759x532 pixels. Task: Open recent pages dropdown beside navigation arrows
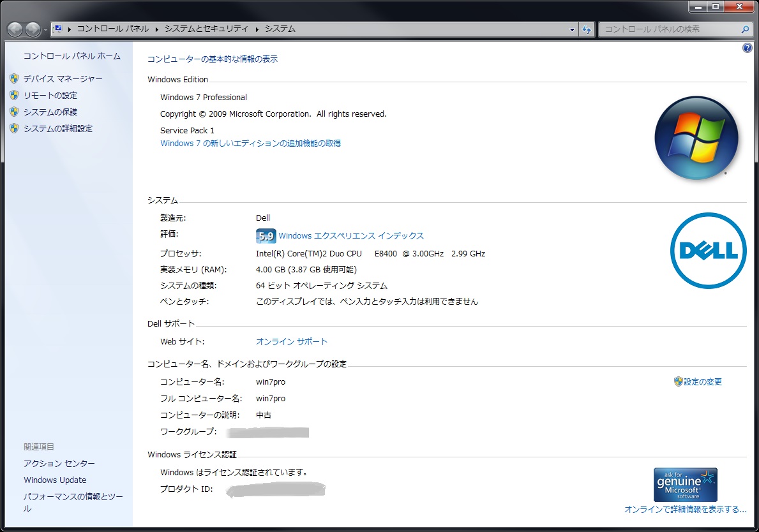(45, 30)
